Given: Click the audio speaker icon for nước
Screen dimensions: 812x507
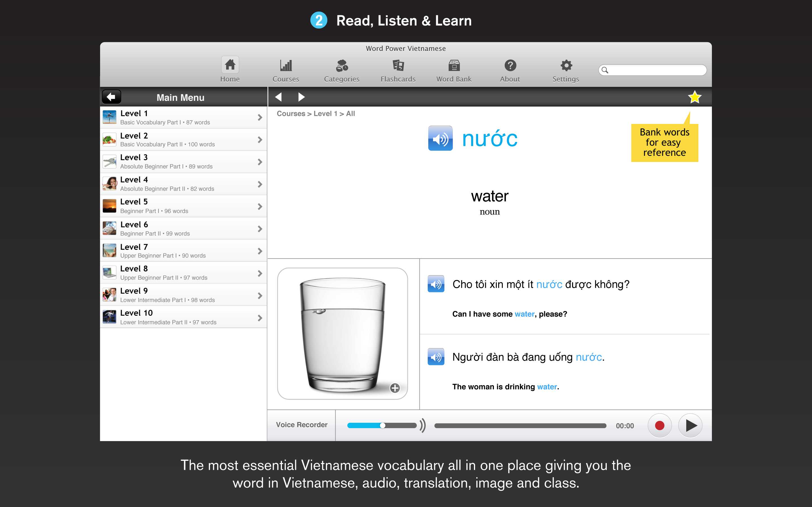Looking at the screenshot, I should click(x=440, y=138).
